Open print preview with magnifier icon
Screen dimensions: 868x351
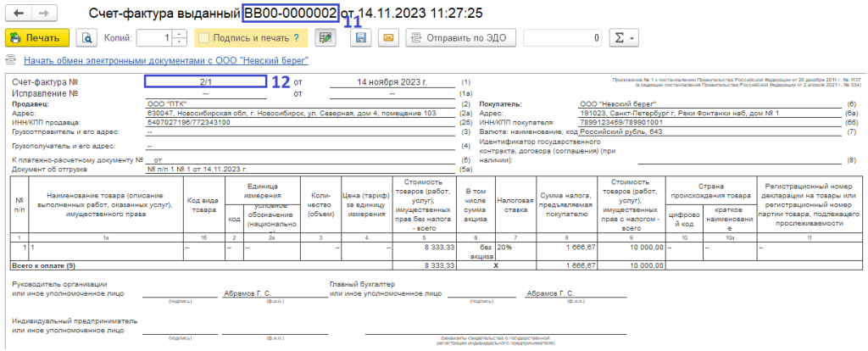[x=86, y=38]
